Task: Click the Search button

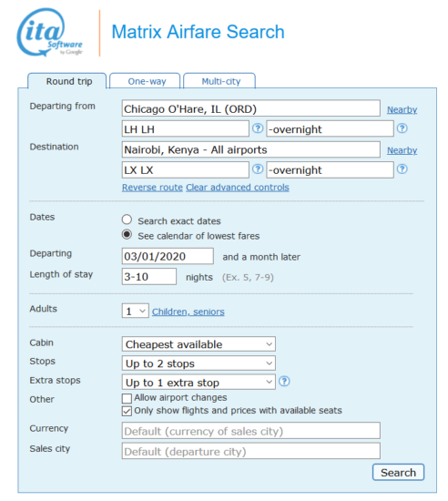Action: (x=398, y=472)
